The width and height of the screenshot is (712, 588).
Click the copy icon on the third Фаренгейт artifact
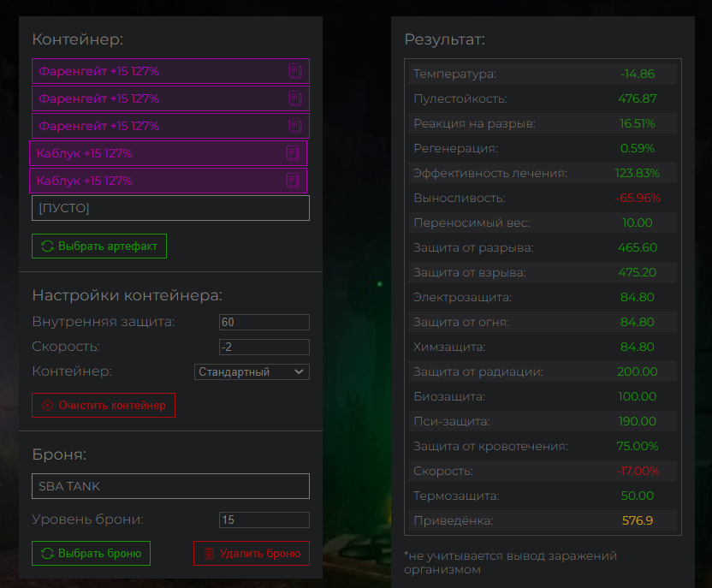tap(295, 126)
